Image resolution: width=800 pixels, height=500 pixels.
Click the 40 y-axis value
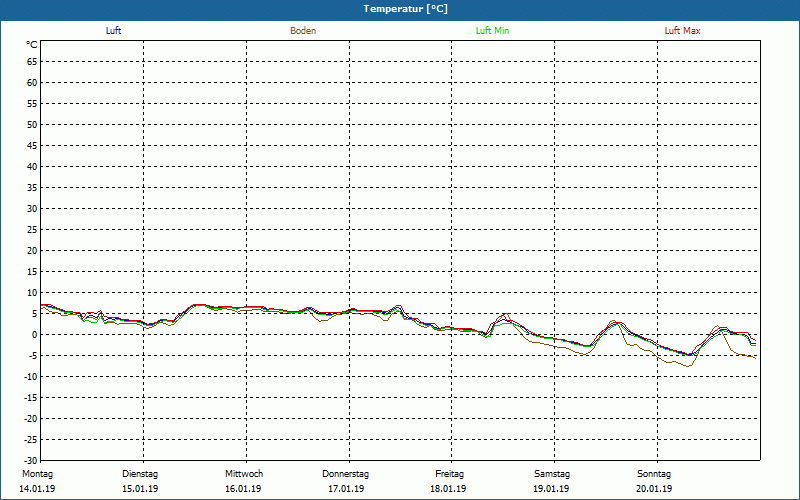coord(32,167)
